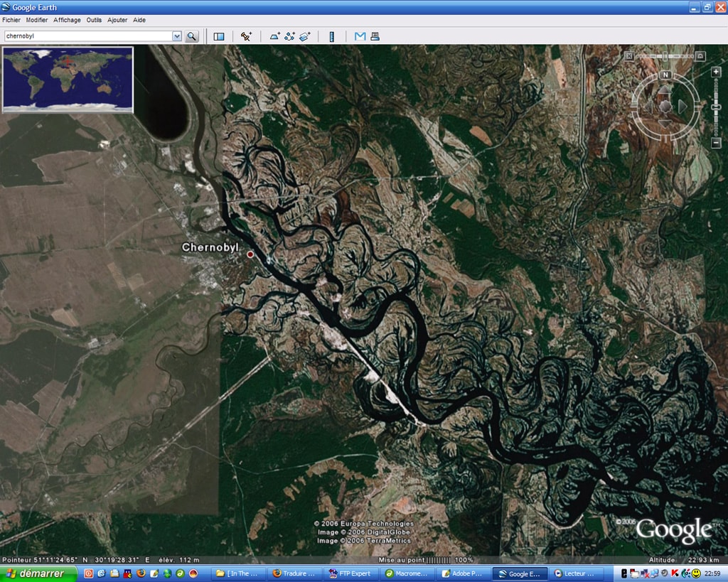Add an image overlay with toolbar icon

305,36
